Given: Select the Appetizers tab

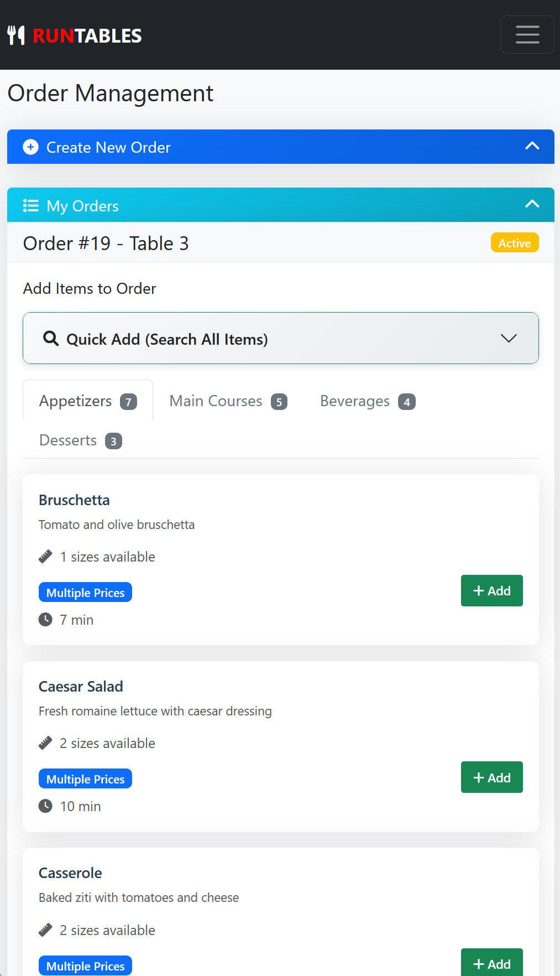Looking at the screenshot, I should pyautogui.click(x=87, y=401).
